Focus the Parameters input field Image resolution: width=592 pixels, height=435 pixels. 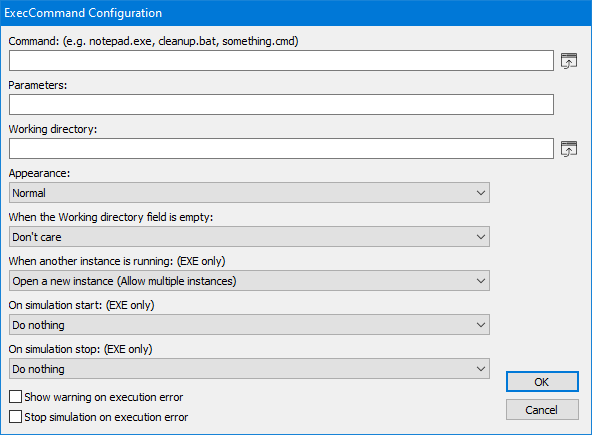coord(281,105)
